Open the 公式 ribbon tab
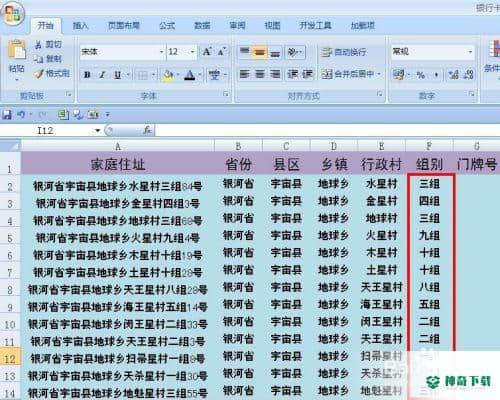Image resolution: width=500 pixels, height=400 pixels. [x=167, y=26]
